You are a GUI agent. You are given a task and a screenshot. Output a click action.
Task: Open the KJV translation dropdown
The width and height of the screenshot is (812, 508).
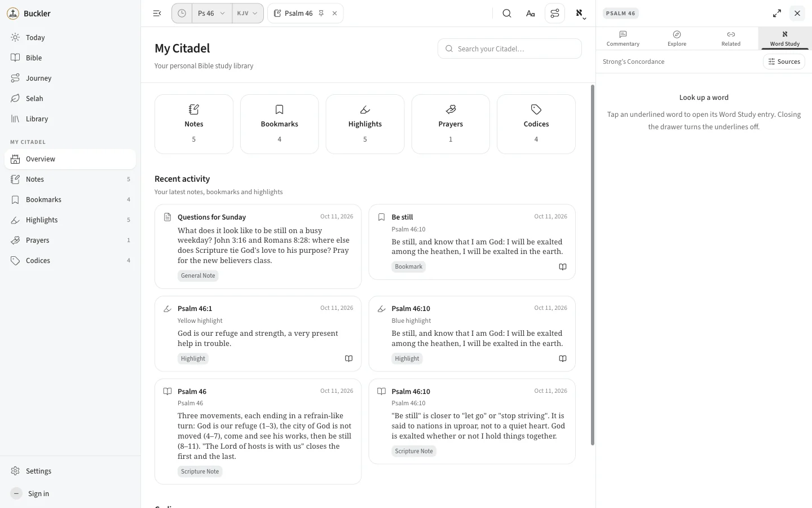pyautogui.click(x=248, y=14)
